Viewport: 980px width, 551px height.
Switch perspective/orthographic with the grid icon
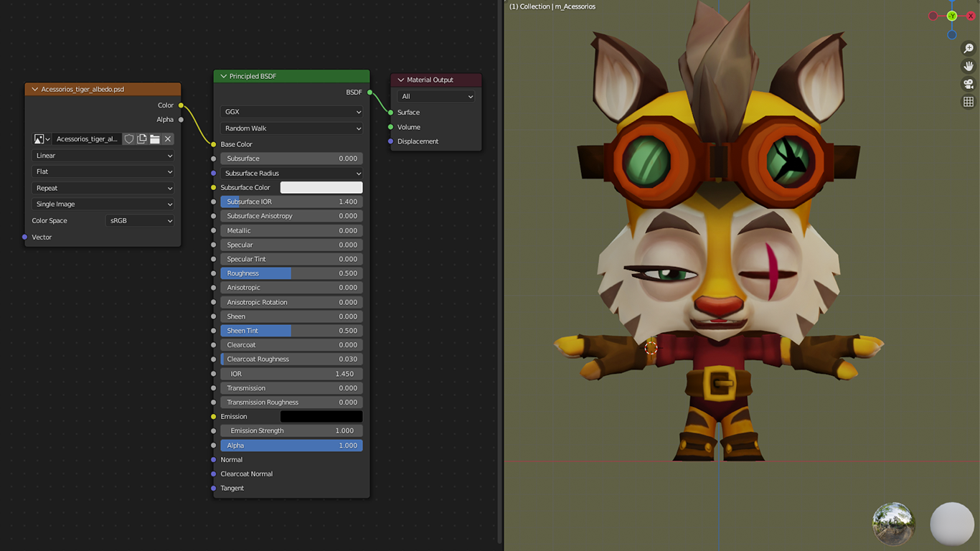coord(969,102)
